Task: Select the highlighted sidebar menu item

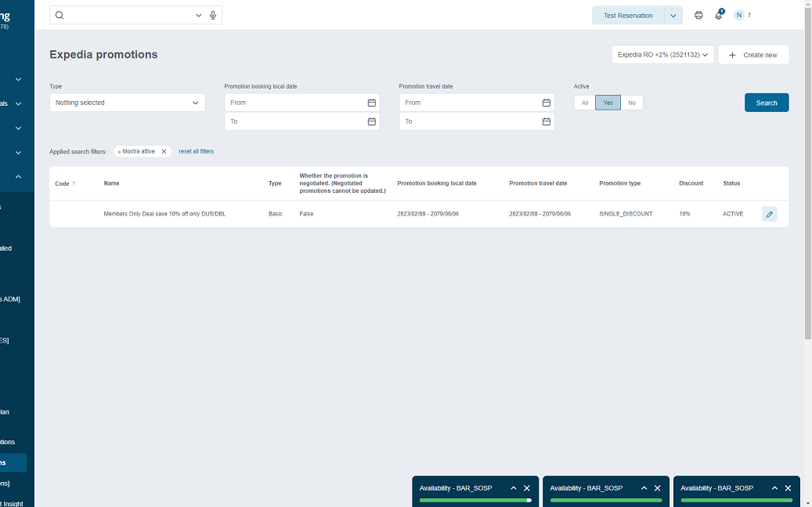Action: point(13,463)
